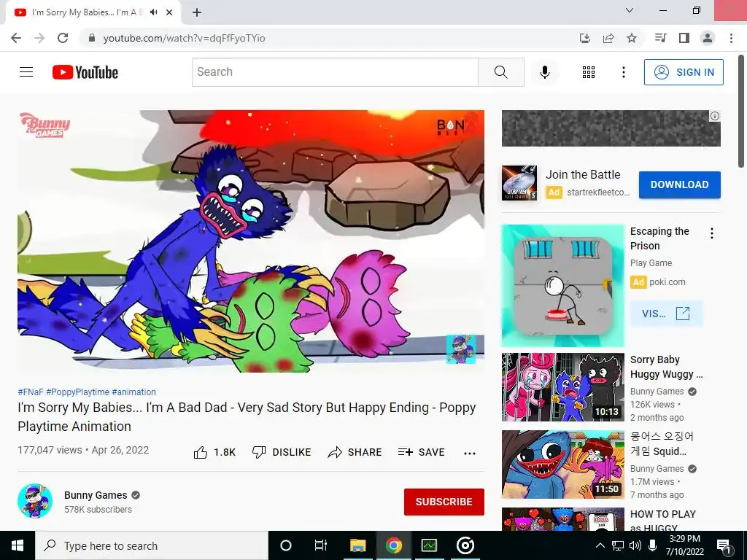The image size is (747, 560).
Task: Click Join the Battle ad title
Action: pyautogui.click(x=583, y=175)
